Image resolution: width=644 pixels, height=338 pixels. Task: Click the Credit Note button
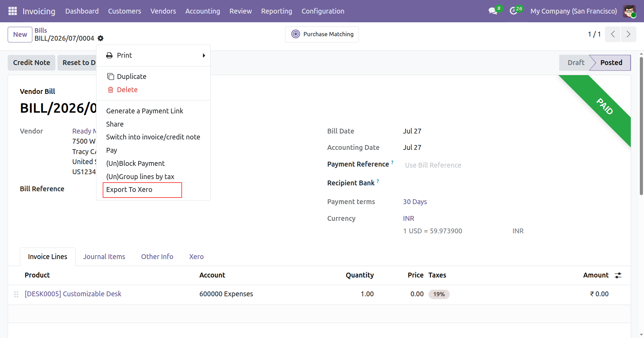tap(32, 63)
